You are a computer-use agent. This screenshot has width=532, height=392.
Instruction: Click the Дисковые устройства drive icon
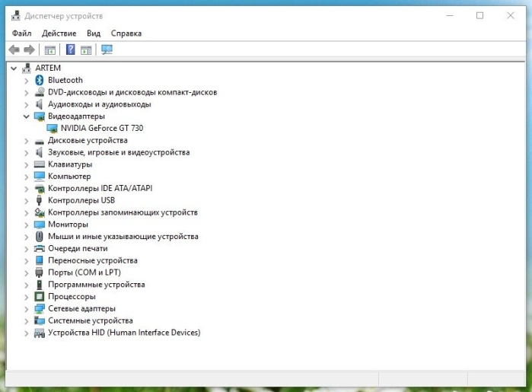[x=40, y=141]
